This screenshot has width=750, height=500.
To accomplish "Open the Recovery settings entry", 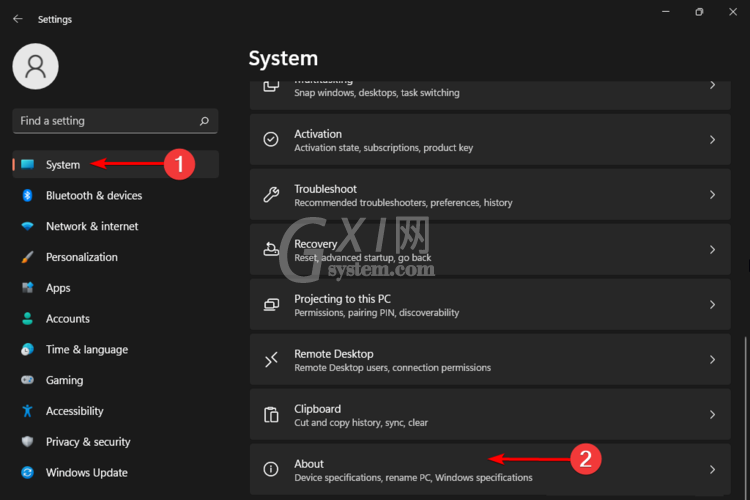I will coord(490,250).
